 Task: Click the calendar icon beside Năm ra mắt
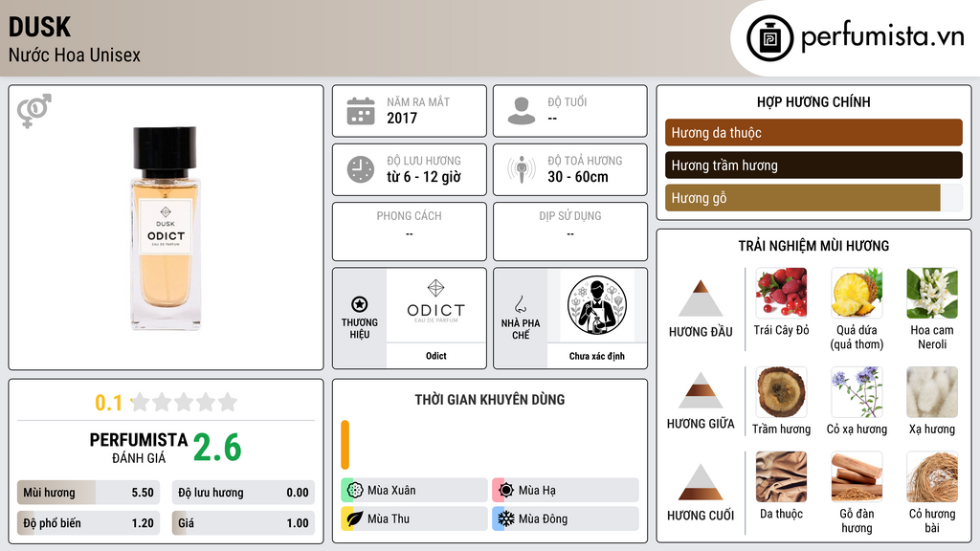click(x=361, y=111)
